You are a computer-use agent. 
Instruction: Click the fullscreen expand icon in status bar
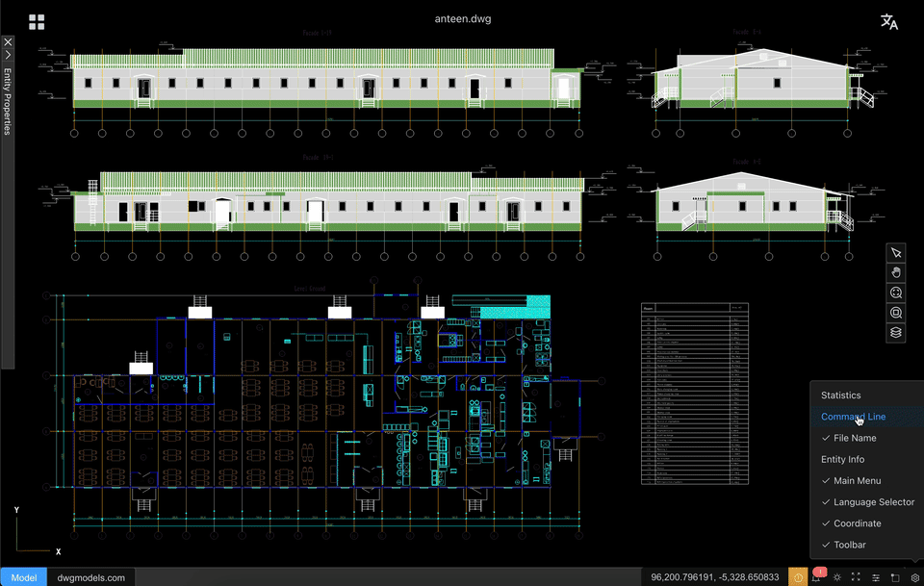(x=857, y=577)
